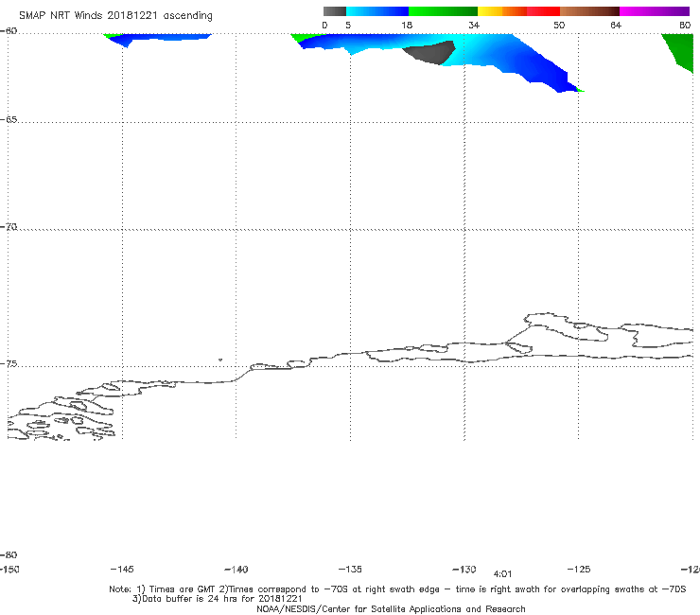Click the longitude label "-145"
Screen dimensions: 700x615
coord(122,570)
